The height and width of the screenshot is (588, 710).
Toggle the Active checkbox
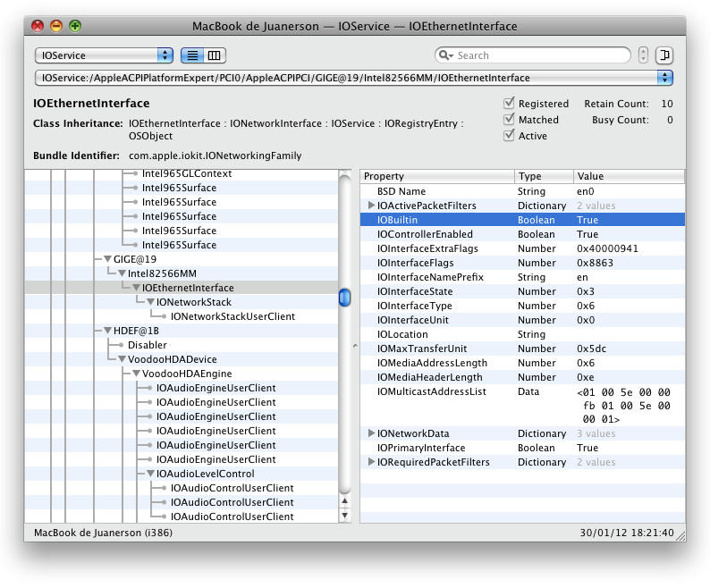(509, 135)
